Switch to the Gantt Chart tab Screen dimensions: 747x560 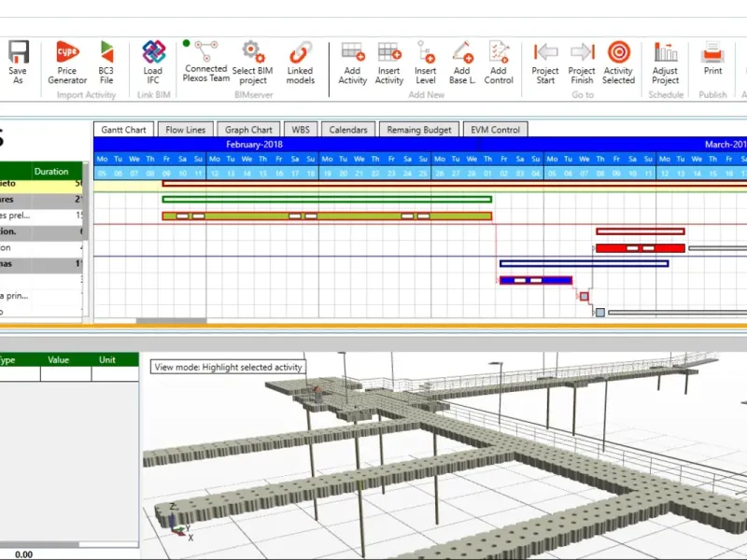(123, 130)
